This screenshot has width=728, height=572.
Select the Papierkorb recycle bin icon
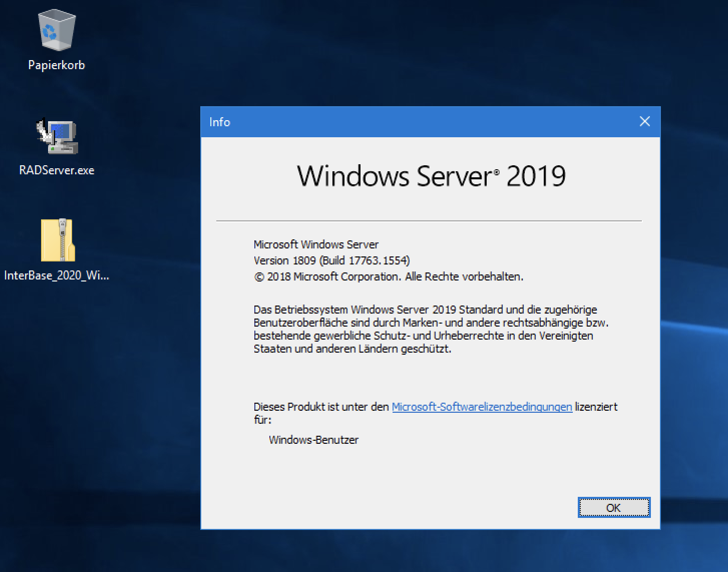coord(57,31)
